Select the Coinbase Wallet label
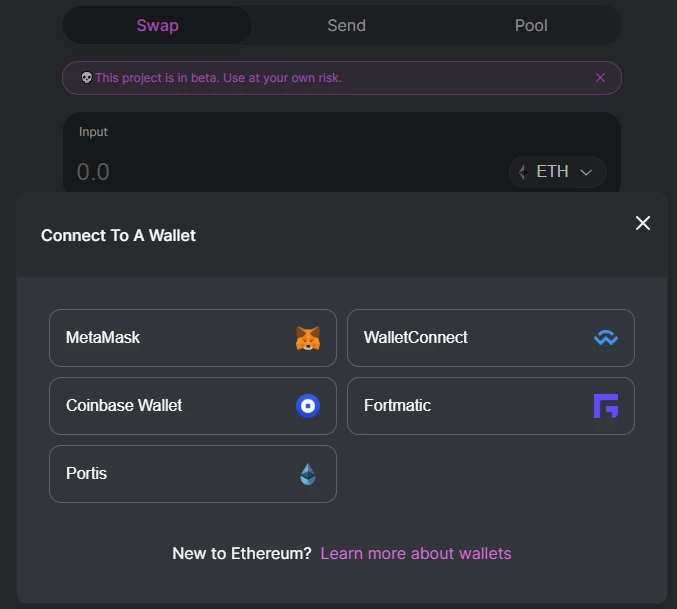Viewport: 677px width, 609px height. (124, 405)
